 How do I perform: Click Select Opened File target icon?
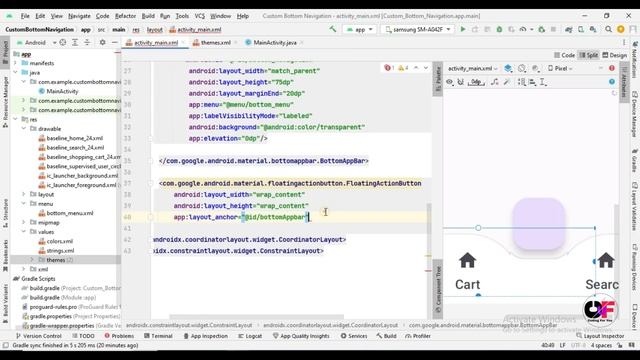[x=63, y=42]
